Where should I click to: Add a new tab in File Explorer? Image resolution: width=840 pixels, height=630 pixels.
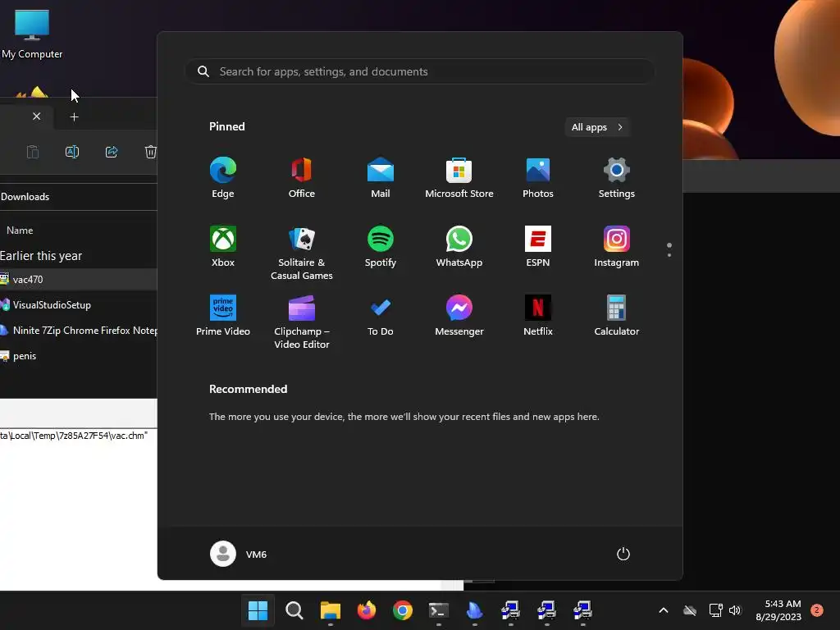tap(74, 116)
